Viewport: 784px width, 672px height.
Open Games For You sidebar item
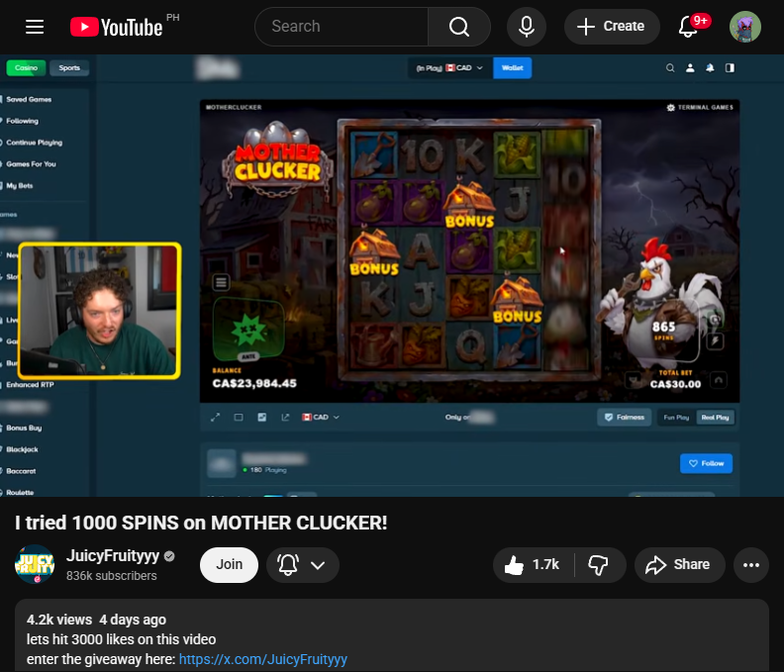(31, 164)
